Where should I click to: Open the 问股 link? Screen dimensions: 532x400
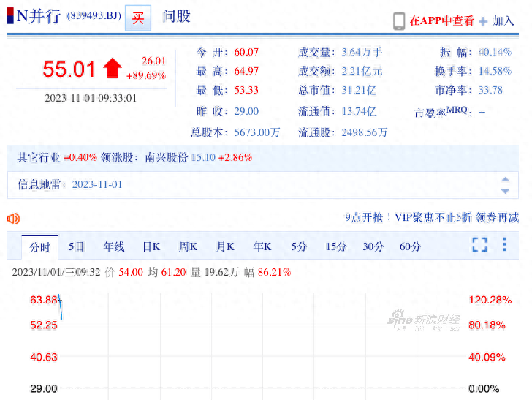(x=176, y=17)
